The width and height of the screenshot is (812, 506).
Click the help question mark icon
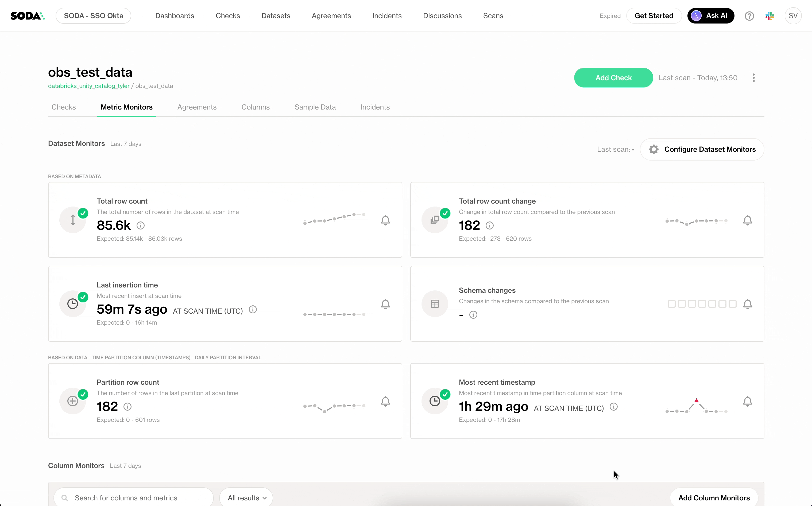click(x=749, y=15)
